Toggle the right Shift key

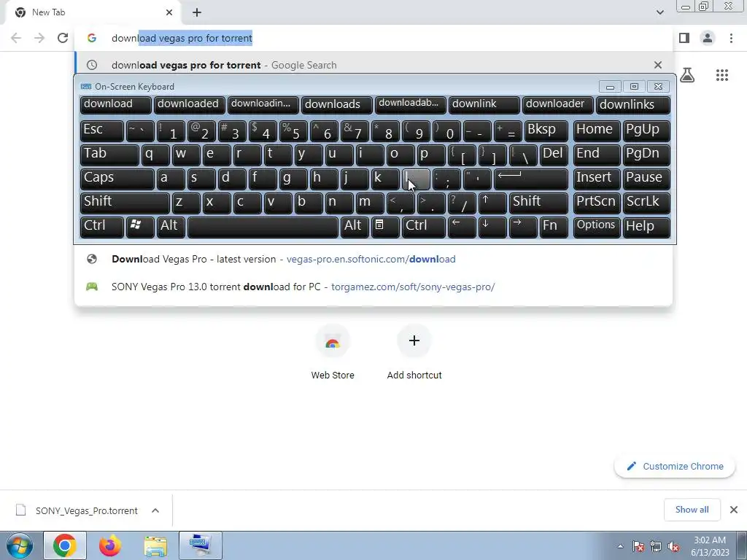(538, 203)
